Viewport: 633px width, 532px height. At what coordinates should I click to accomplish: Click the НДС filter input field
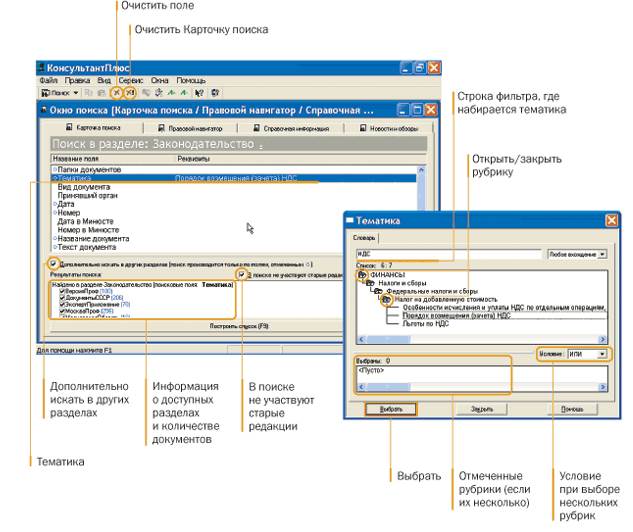(448, 254)
